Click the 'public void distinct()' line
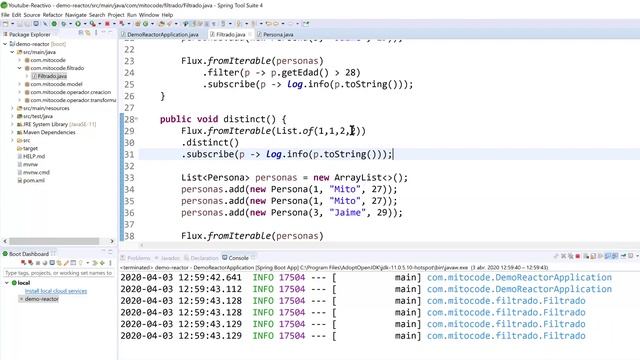 pyautogui.click(x=223, y=119)
